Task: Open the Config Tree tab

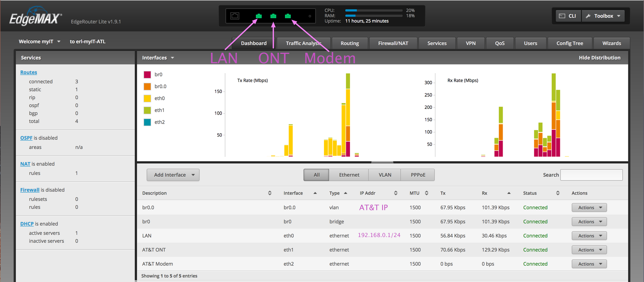Action: (569, 43)
